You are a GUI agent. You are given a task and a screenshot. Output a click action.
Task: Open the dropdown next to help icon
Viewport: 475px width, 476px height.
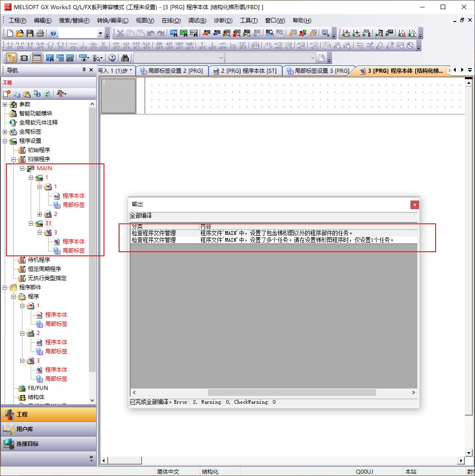[101, 33]
